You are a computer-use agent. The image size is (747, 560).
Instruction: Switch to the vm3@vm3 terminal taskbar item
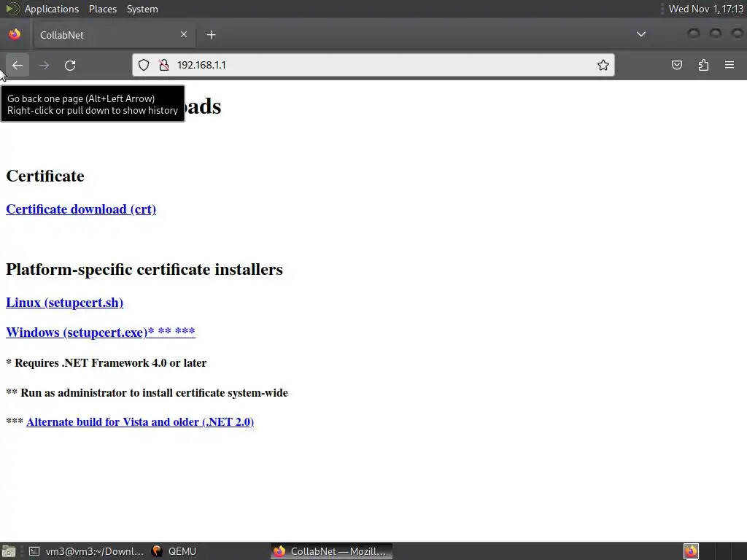point(86,551)
